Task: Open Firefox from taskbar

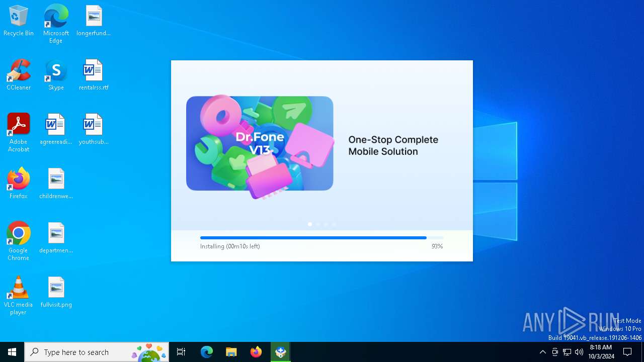Action: point(256,352)
